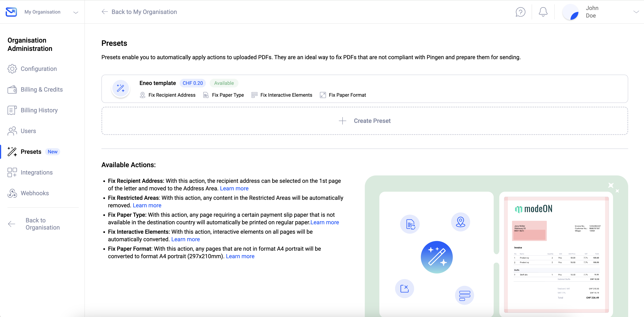Image resolution: width=644 pixels, height=317 pixels.
Task: Click the CHF 0.20 price badge
Action: (x=193, y=83)
